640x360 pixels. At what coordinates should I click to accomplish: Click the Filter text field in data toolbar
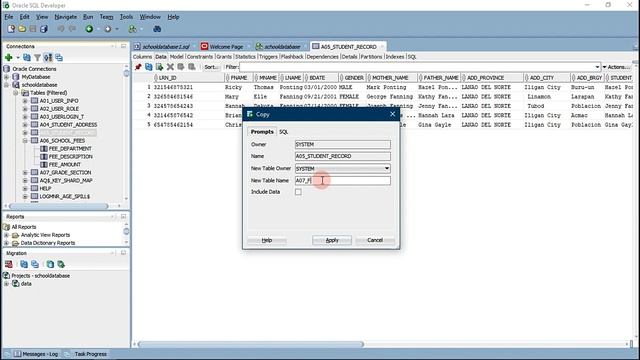tap(416, 67)
